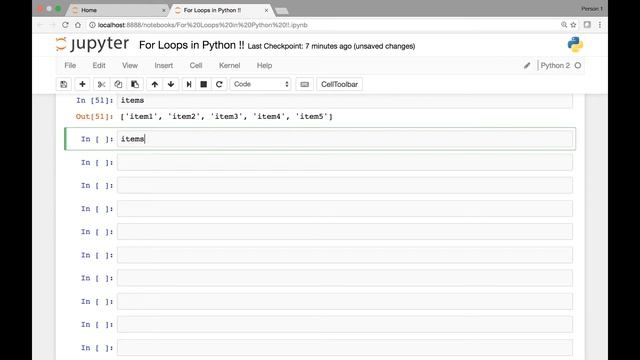Image resolution: width=640 pixels, height=360 pixels.
Task: Open a new browser tab
Action: click(x=282, y=11)
